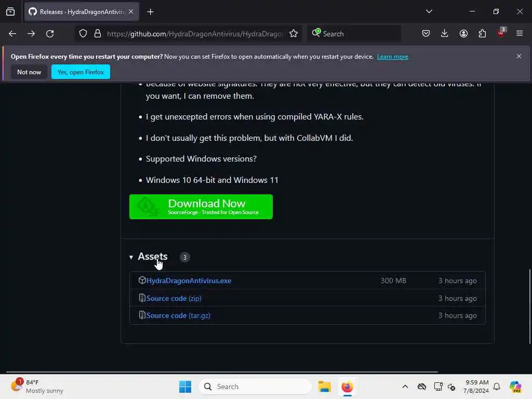The width and height of the screenshot is (532, 399).
Task: Click the package icon beside HydraDragonAntivirus.exe
Action: pyautogui.click(x=142, y=280)
